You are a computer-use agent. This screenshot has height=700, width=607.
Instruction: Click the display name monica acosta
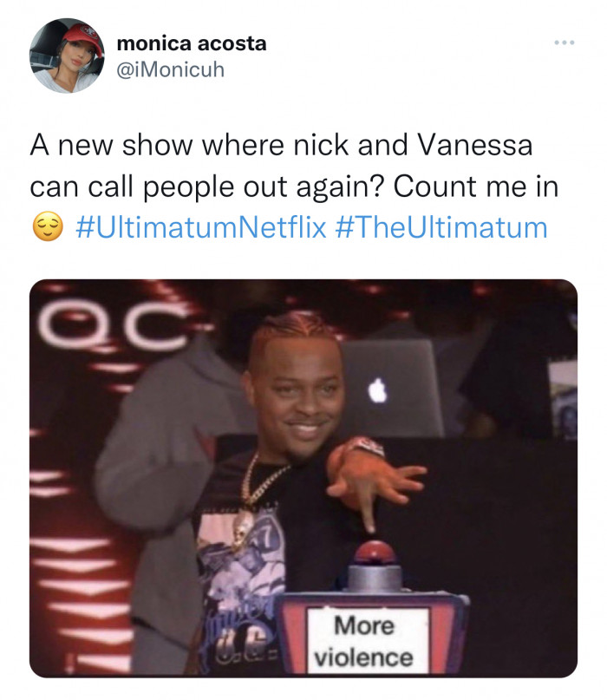pyautogui.click(x=192, y=43)
